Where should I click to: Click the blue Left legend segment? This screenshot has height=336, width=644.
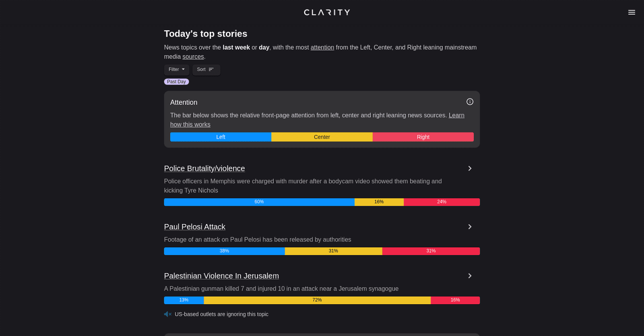click(221, 137)
